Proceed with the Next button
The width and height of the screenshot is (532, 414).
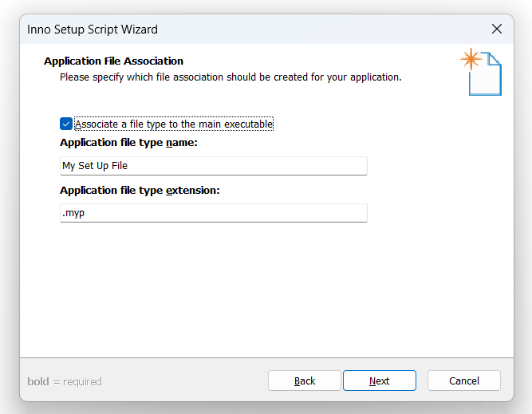click(x=380, y=380)
